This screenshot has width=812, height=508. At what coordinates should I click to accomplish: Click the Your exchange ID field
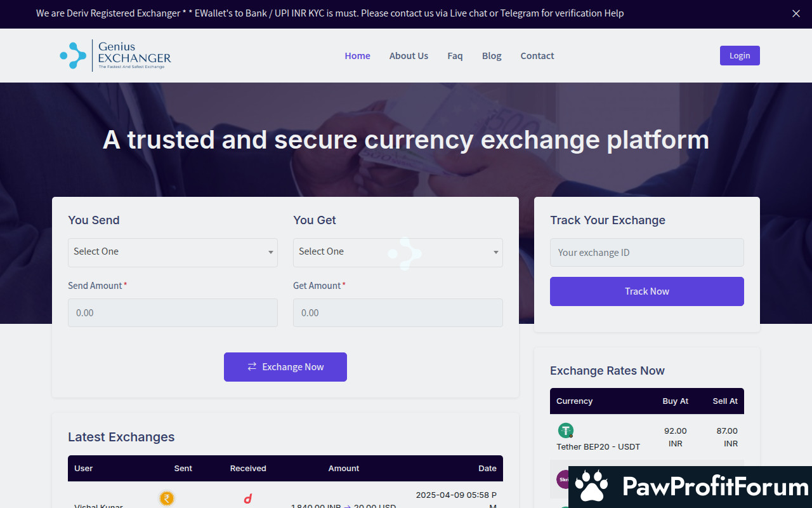click(646, 253)
